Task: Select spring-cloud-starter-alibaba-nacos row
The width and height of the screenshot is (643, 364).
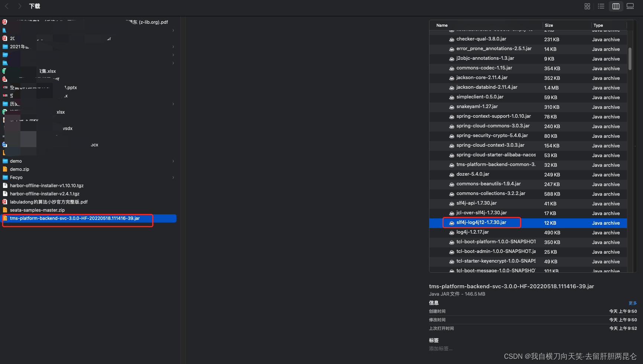Action: coord(528,155)
